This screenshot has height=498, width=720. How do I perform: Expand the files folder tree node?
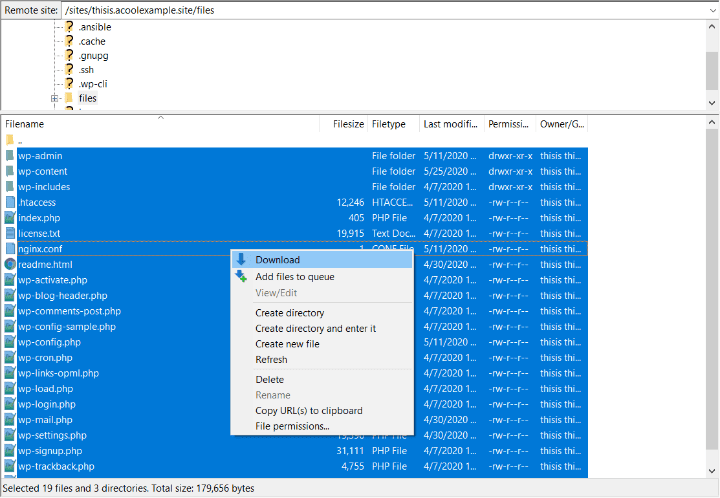tap(55, 98)
